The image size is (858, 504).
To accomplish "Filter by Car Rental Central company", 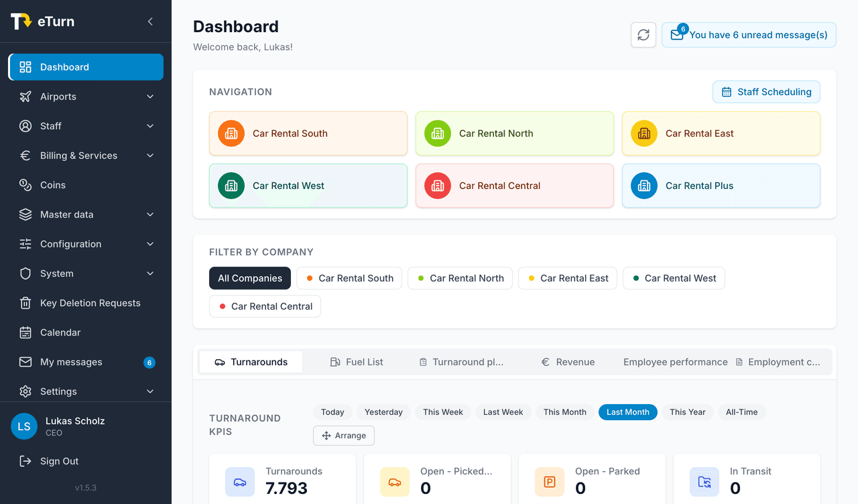I will [265, 306].
